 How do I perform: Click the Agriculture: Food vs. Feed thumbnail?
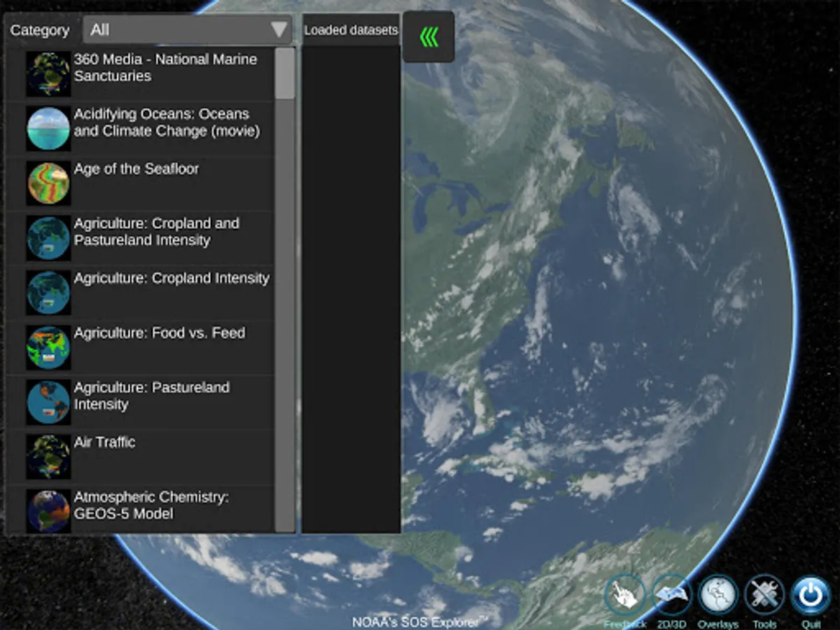48,346
